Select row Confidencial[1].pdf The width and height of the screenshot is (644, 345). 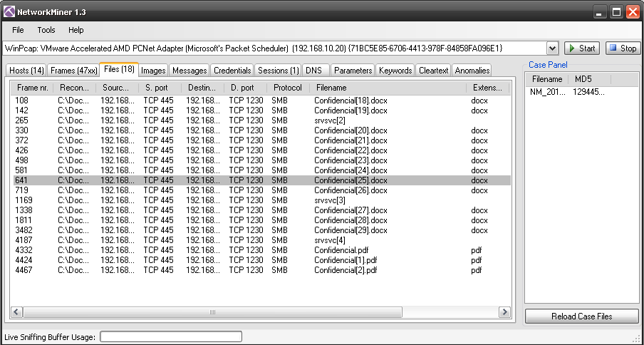coord(261,260)
